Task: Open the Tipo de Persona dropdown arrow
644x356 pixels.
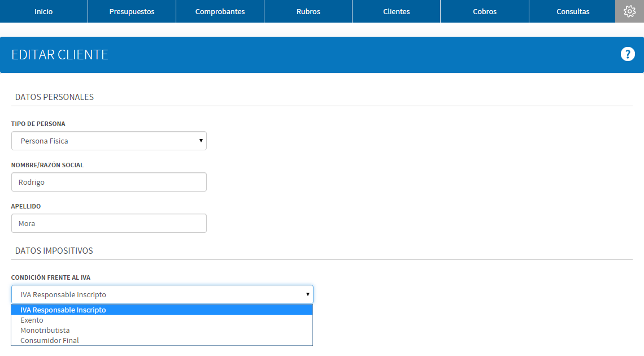Action: tap(201, 141)
